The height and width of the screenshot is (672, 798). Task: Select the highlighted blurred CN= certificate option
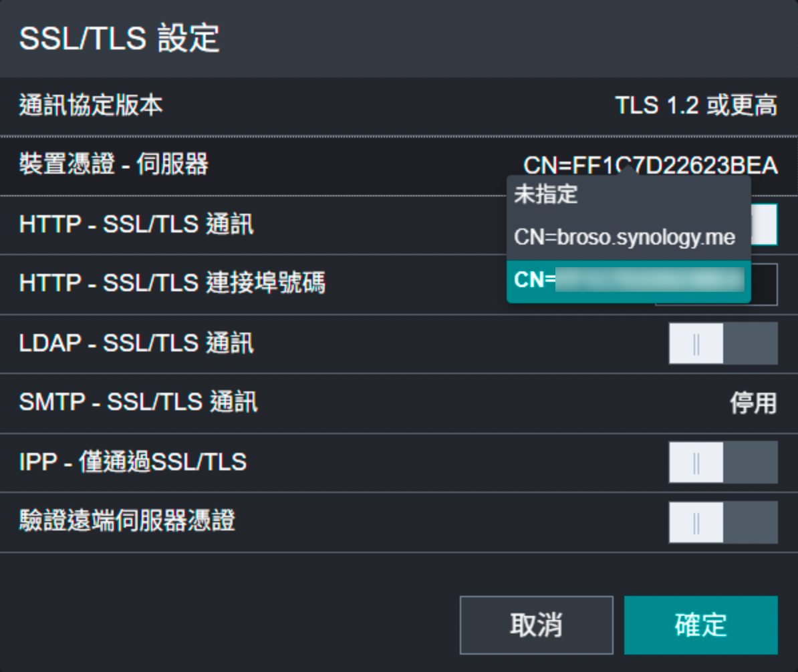pyautogui.click(x=628, y=281)
